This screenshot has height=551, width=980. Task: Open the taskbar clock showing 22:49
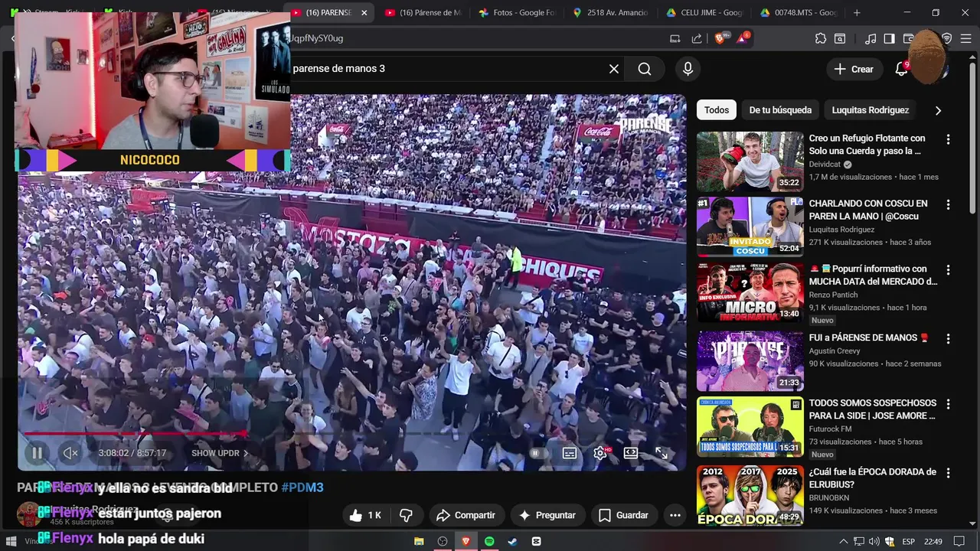coord(933,541)
